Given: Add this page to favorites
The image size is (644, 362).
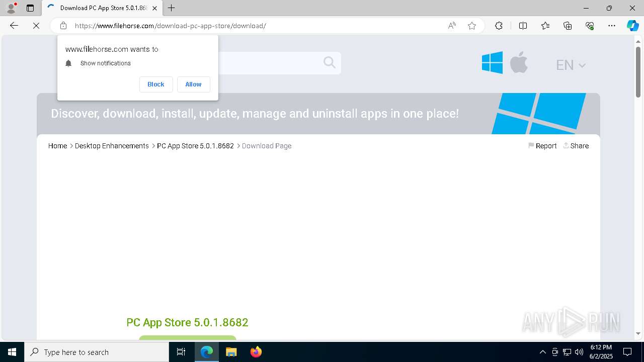Looking at the screenshot, I should pos(472,26).
